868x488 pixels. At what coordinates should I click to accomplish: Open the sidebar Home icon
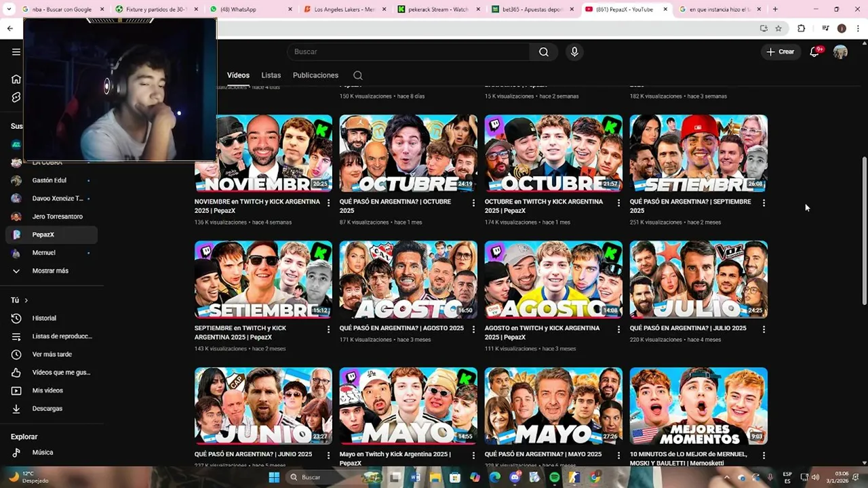pyautogui.click(x=16, y=79)
